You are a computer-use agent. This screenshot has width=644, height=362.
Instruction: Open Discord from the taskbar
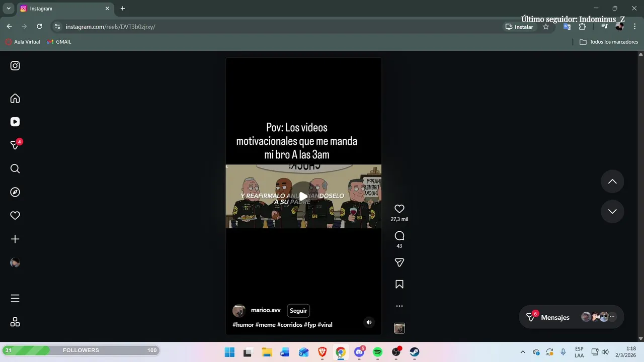pyautogui.click(x=359, y=352)
